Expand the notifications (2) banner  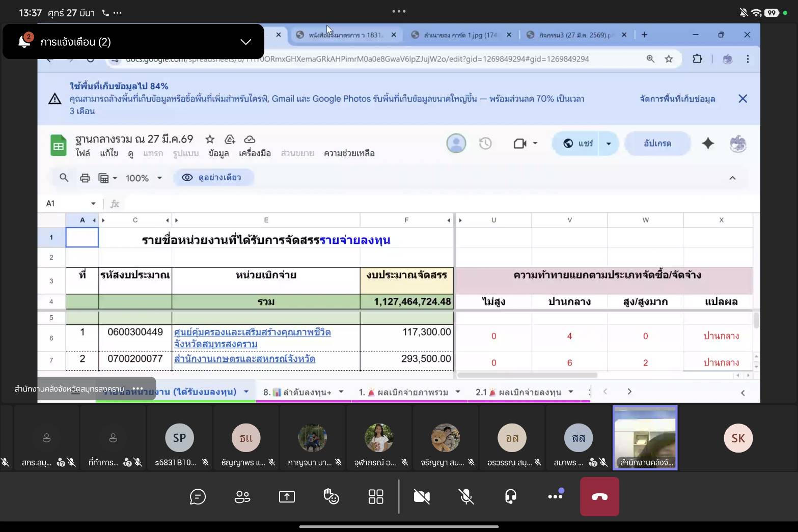point(245,42)
